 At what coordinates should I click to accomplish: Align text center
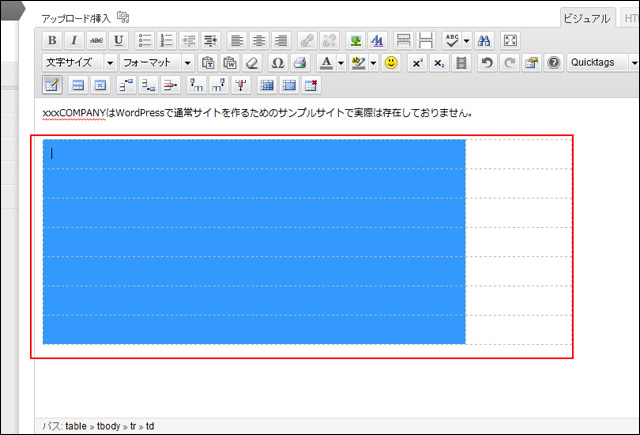259,40
